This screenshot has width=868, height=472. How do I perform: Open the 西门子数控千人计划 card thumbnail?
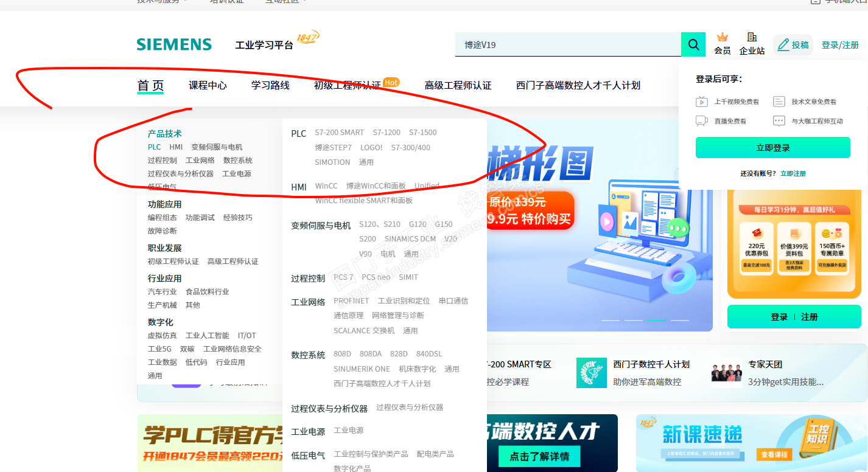[592, 373]
